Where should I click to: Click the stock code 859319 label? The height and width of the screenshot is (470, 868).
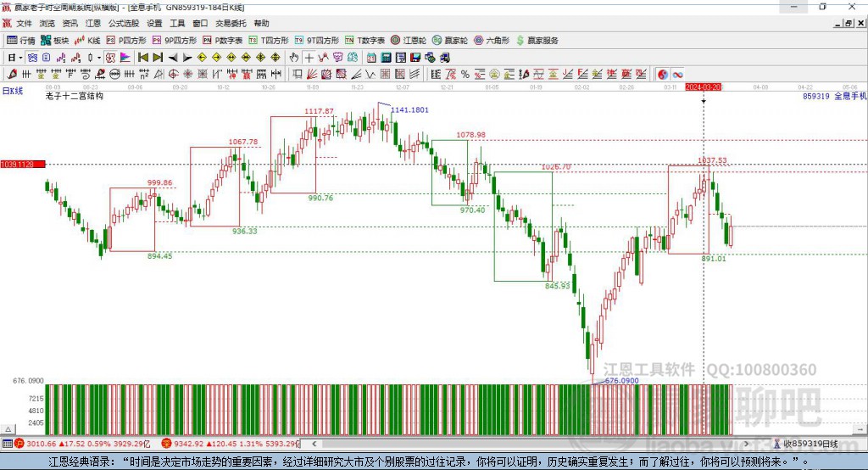click(x=816, y=96)
